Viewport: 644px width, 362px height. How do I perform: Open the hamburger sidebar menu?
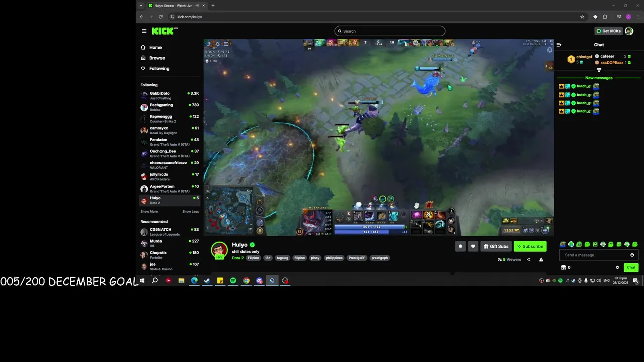[x=144, y=31]
